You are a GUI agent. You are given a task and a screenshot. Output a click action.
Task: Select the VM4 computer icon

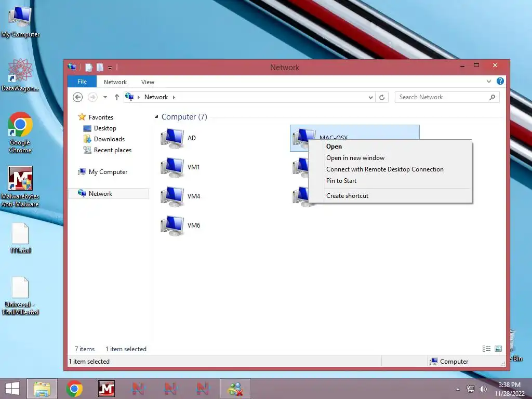pos(172,196)
